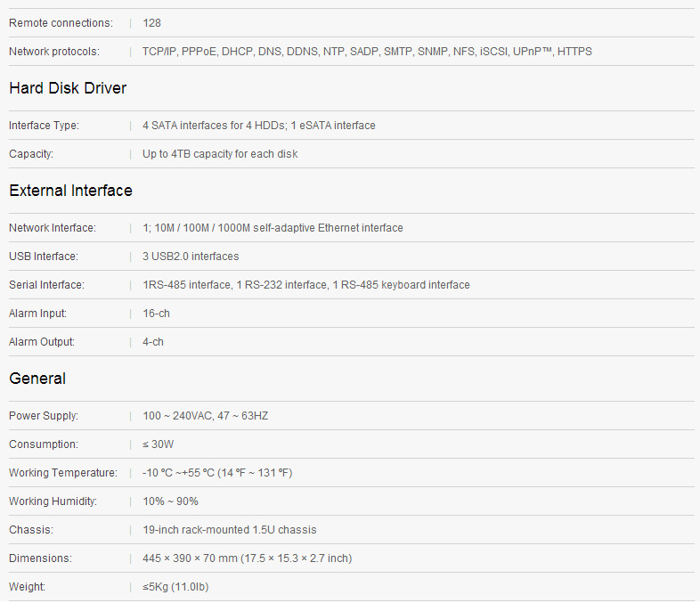Screen dimensions: 700x603
Task: Click the Alarm Output label
Action: (42, 342)
